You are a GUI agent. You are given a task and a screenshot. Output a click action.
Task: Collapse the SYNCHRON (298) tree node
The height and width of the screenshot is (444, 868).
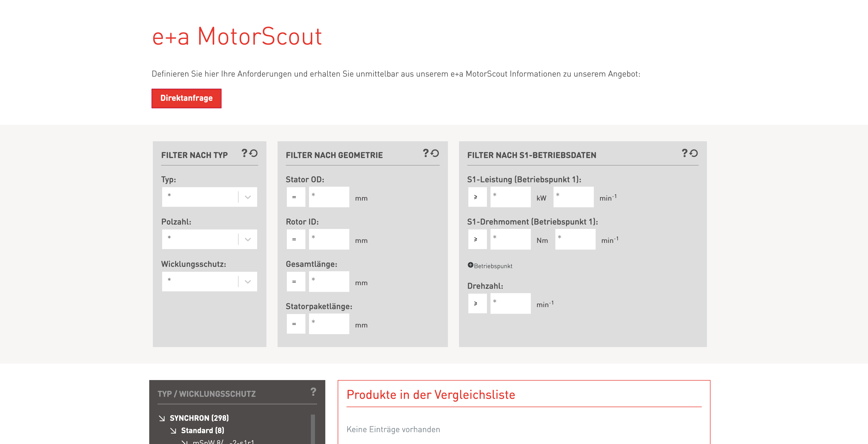162,418
